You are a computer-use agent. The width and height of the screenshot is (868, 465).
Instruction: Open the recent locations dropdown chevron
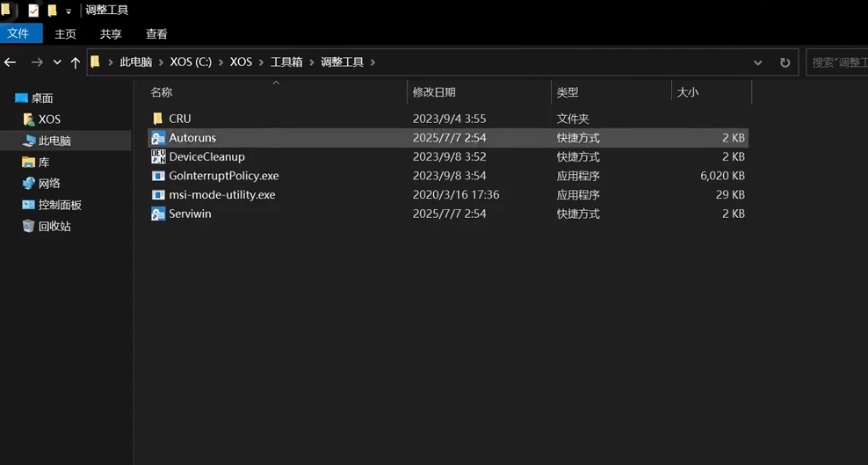coord(57,62)
